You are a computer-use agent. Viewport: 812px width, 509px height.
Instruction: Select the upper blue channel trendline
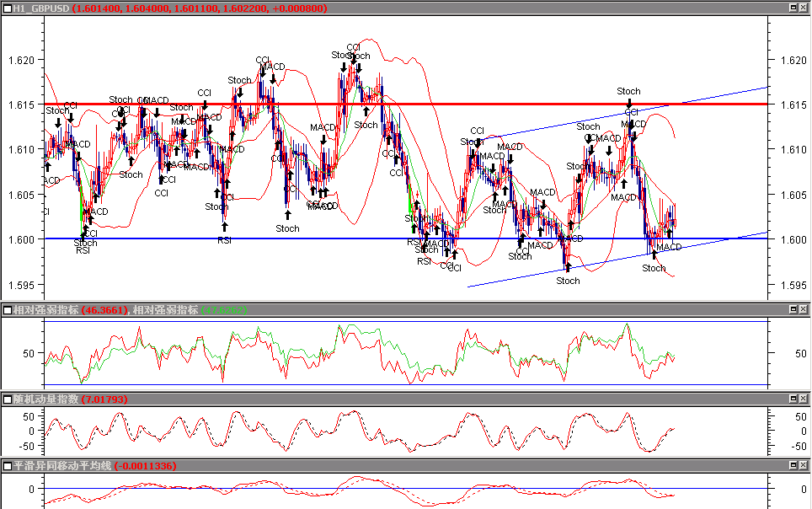[x=624, y=113]
